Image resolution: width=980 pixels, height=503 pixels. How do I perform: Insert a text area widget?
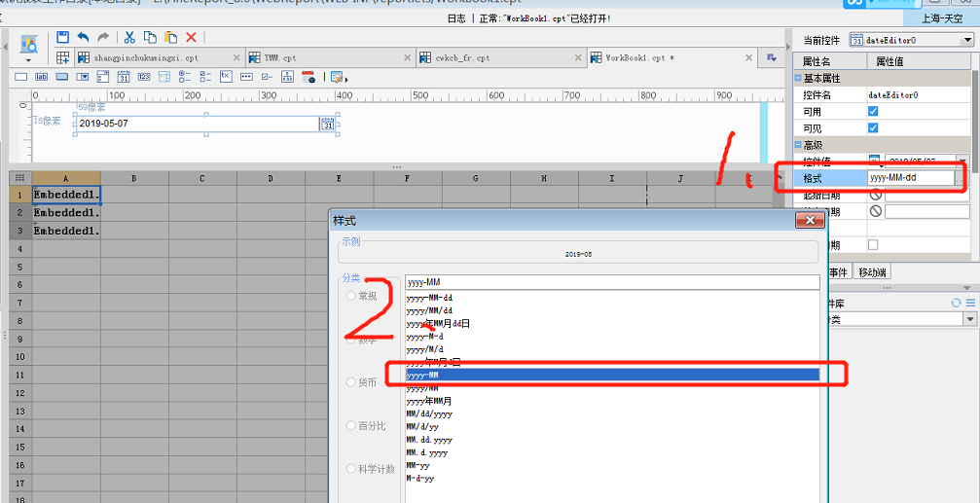226,76
